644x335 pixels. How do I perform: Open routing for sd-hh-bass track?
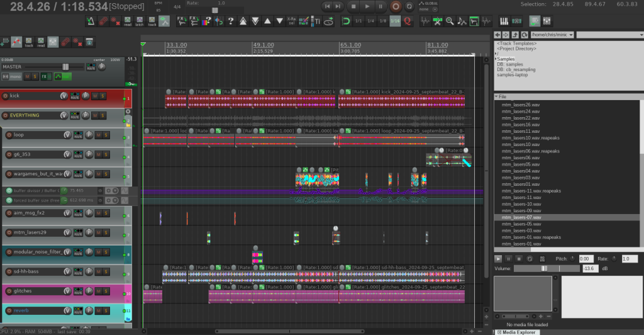click(x=78, y=271)
